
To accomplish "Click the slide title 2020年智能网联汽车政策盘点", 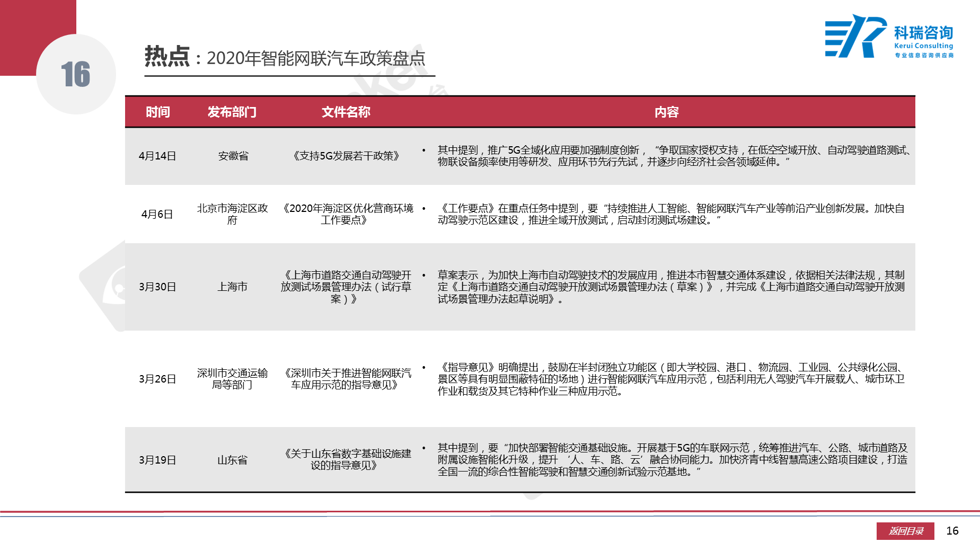I will [315, 58].
